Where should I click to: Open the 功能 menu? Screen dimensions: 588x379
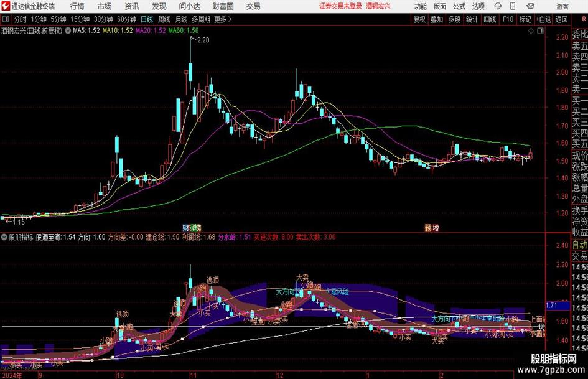pos(421,6)
